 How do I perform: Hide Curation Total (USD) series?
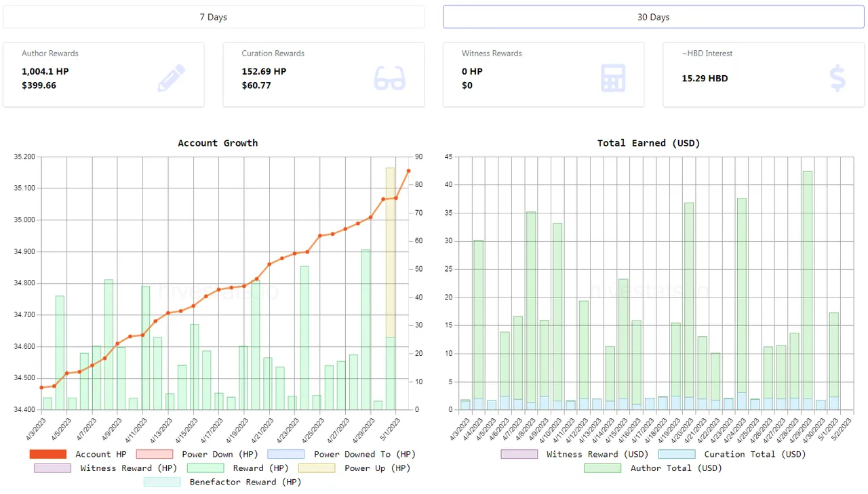(x=732, y=454)
